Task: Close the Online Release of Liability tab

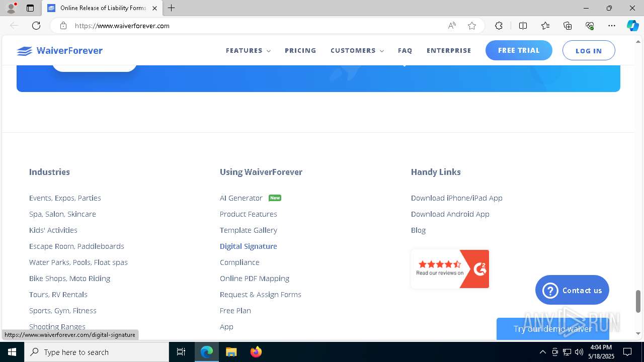Action: click(155, 8)
